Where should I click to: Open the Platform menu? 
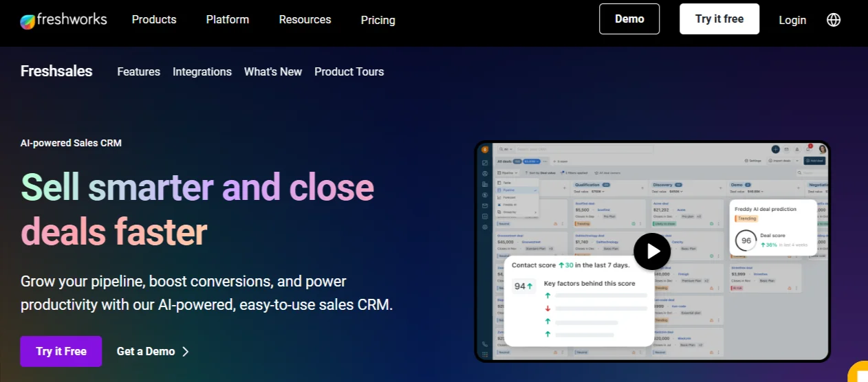pos(228,20)
